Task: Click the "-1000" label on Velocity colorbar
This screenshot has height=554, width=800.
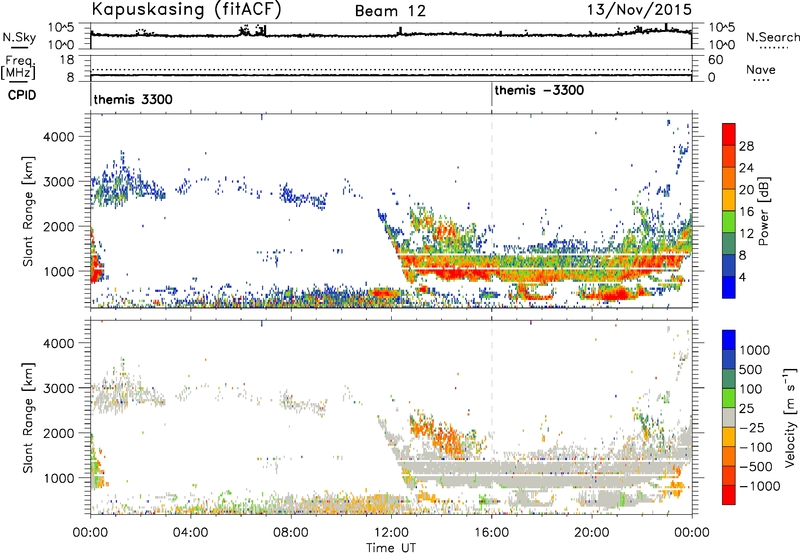Action: tap(759, 486)
